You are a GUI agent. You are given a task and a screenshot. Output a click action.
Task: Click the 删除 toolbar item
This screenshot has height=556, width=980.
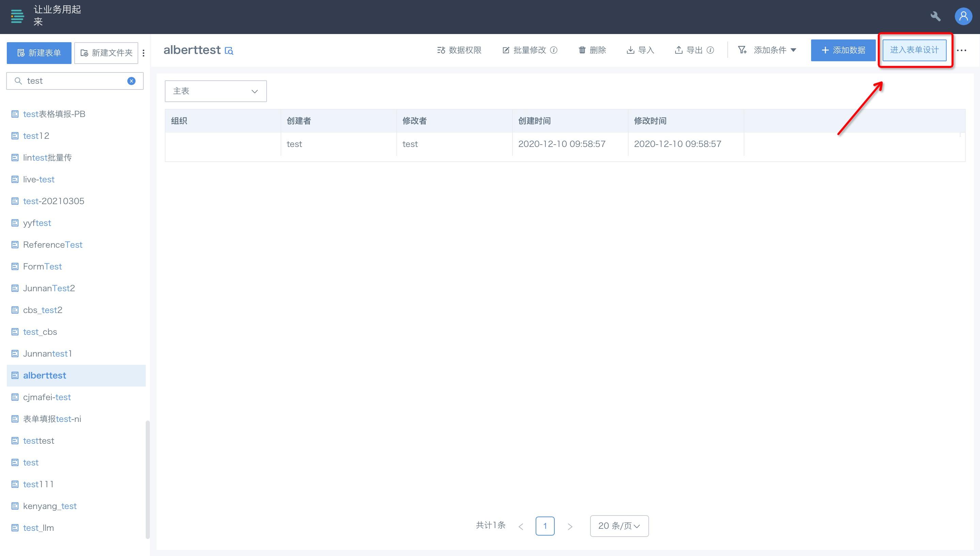tap(592, 50)
